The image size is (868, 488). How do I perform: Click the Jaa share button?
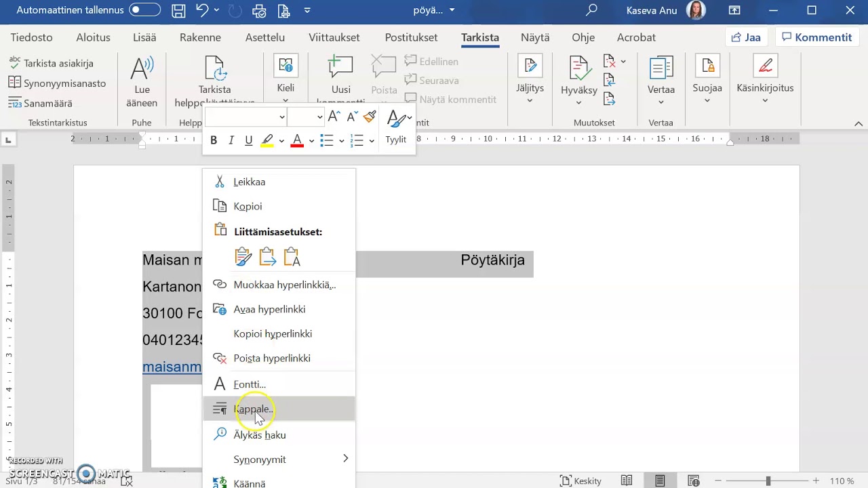pyautogui.click(x=747, y=37)
